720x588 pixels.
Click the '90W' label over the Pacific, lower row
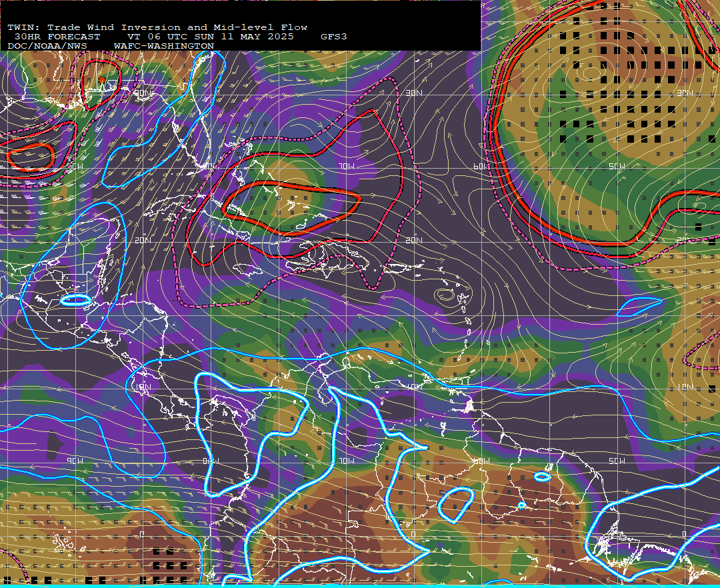(75, 461)
